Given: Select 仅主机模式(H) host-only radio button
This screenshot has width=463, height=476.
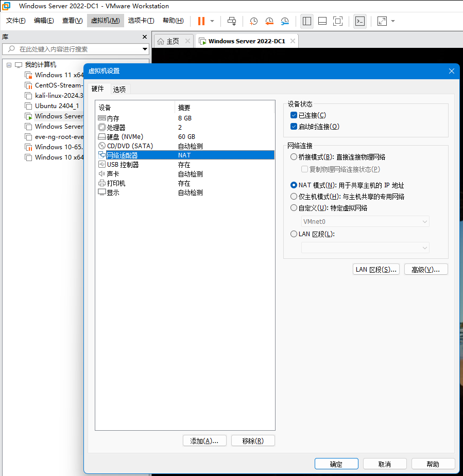Looking at the screenshot, I should (294, 197).
